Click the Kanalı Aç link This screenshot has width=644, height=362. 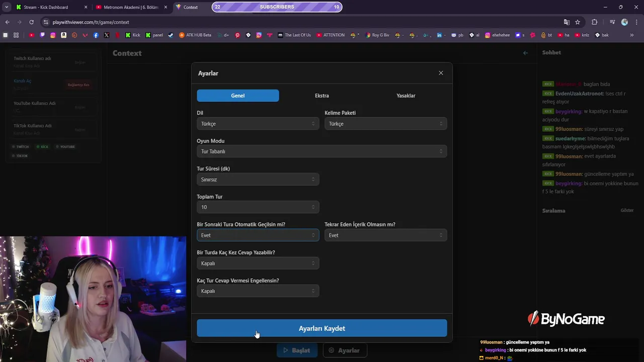23,81
